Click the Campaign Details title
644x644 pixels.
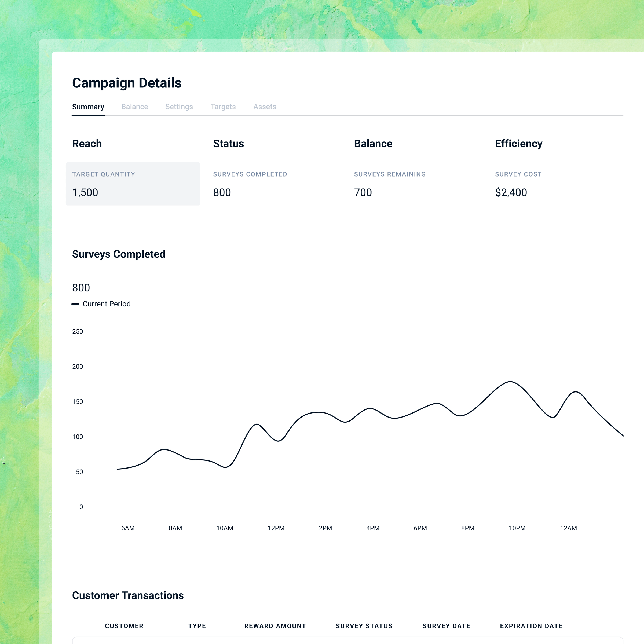[x=127, y=83]
